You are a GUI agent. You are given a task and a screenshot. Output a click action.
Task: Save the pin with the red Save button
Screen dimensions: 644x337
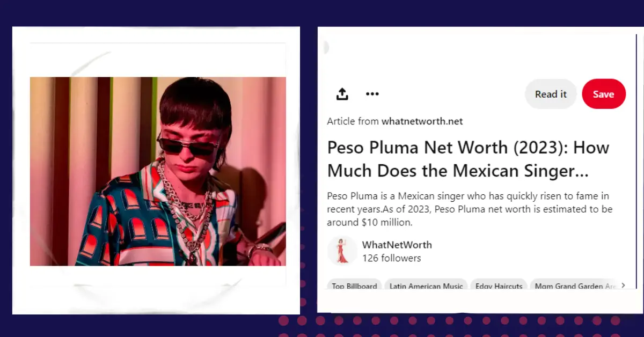603,94
